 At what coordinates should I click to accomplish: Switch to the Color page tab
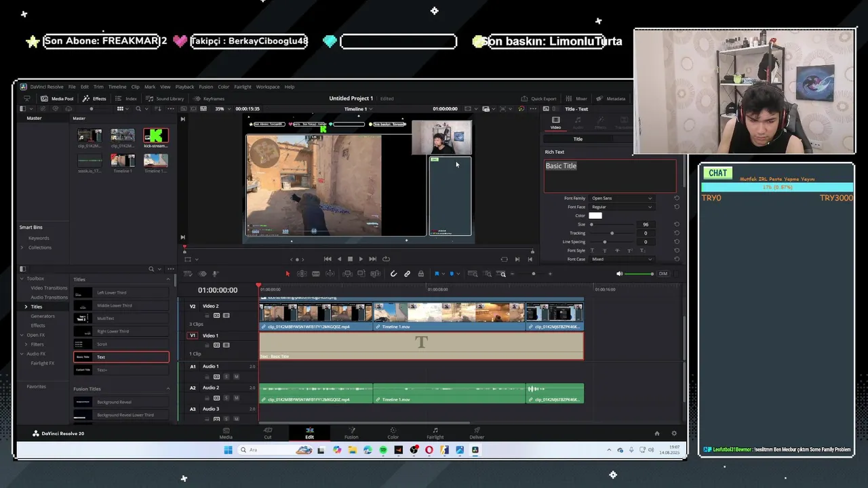tap(393, 433)
